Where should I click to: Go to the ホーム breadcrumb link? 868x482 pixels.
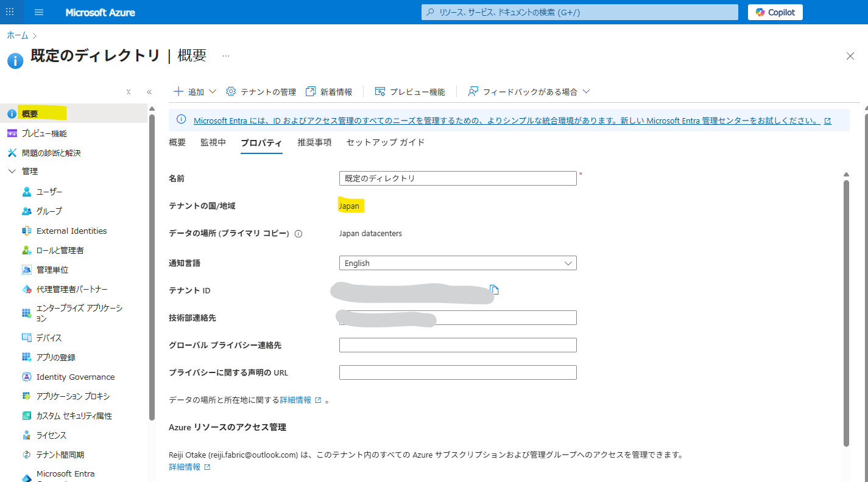18,36
